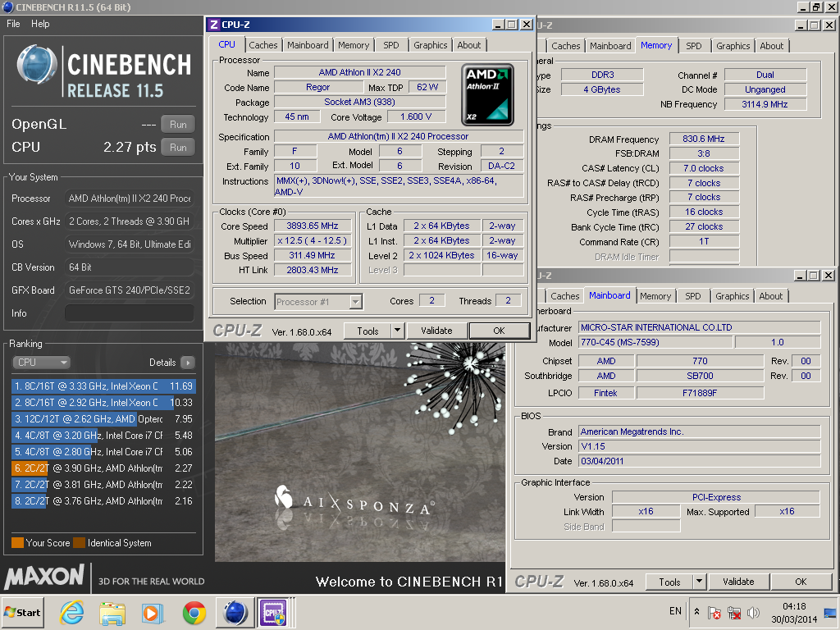
Task: Switch to CPU-Z taskbar button
Action: [274, 612]
